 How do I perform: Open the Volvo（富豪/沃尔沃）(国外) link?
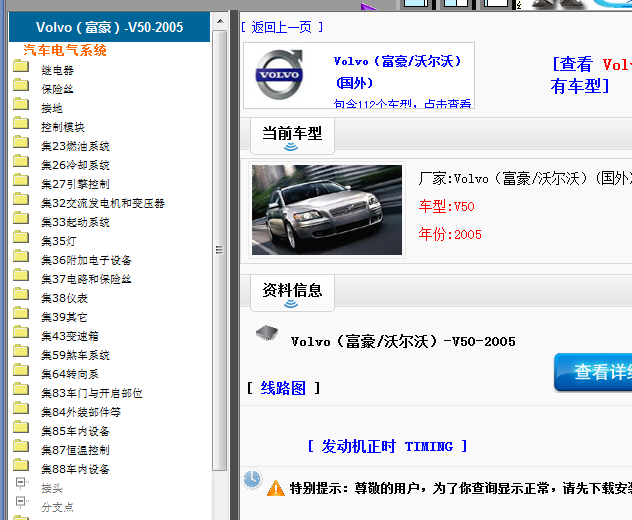point(397,72)
